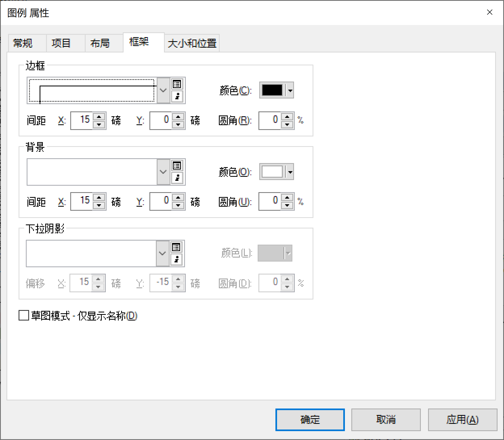Open drop shadow style selector list icon

click(x=176, y=247)
